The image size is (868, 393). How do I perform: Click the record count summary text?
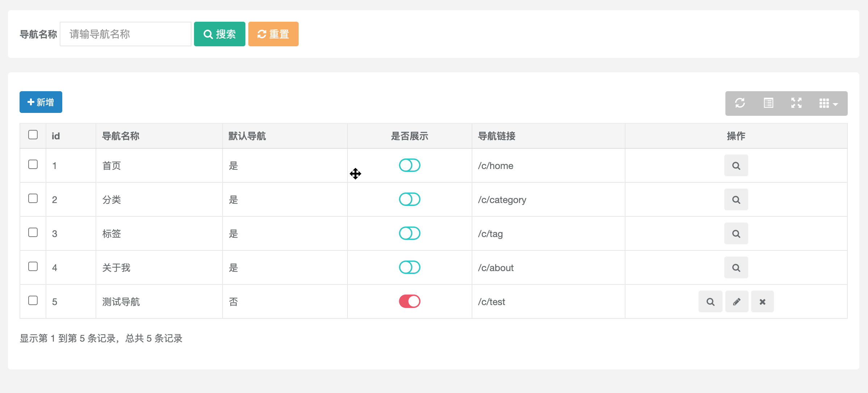click(x=101, y=338)
